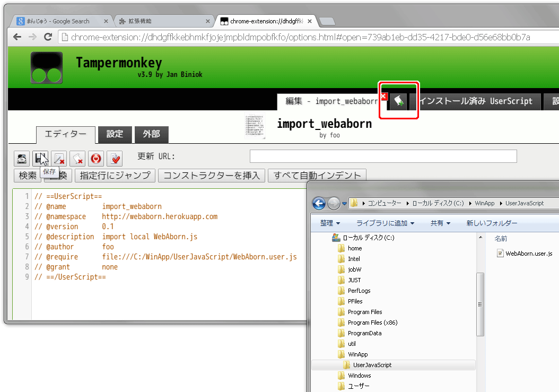Click the import_webaborn script thumbnail icon
559x392 pixels.
pos(255,126)
